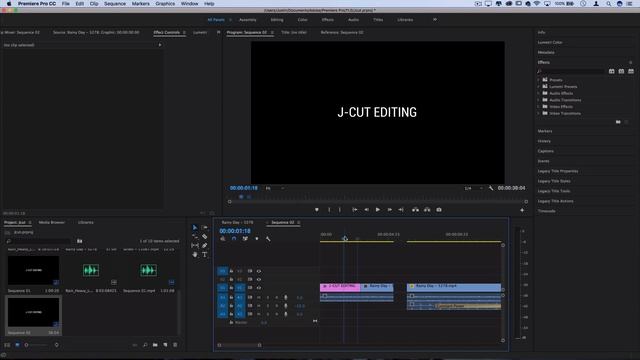Open timeline display settings wrench
Image resolution: width=640 pixels, height=360 pixels.
268,239
